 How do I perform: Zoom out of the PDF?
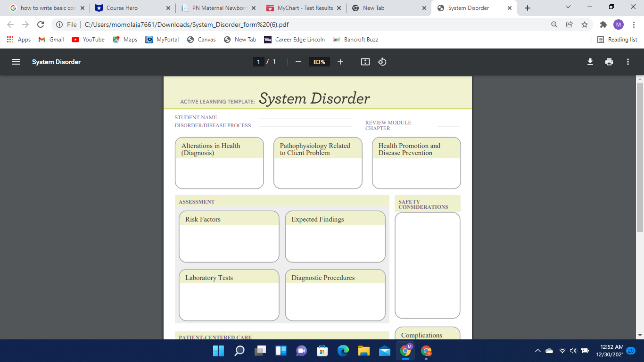(298, 62)
